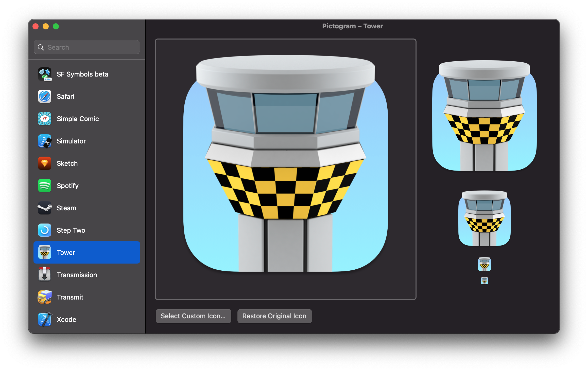588x371 pixels.
Task: Pick the Simulator app icon
Action: (45, 141)
